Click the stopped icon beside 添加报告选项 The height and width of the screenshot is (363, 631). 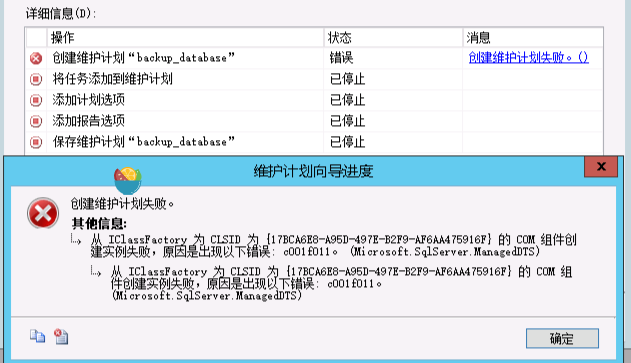36,121
